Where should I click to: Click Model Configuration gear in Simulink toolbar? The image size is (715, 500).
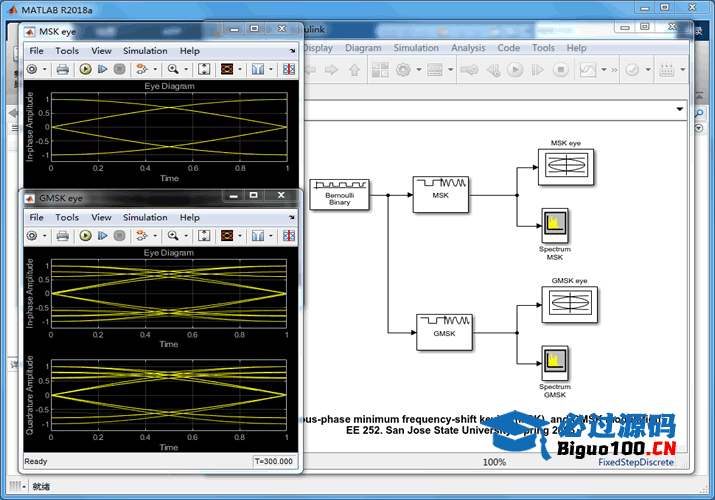click(403, 70)
